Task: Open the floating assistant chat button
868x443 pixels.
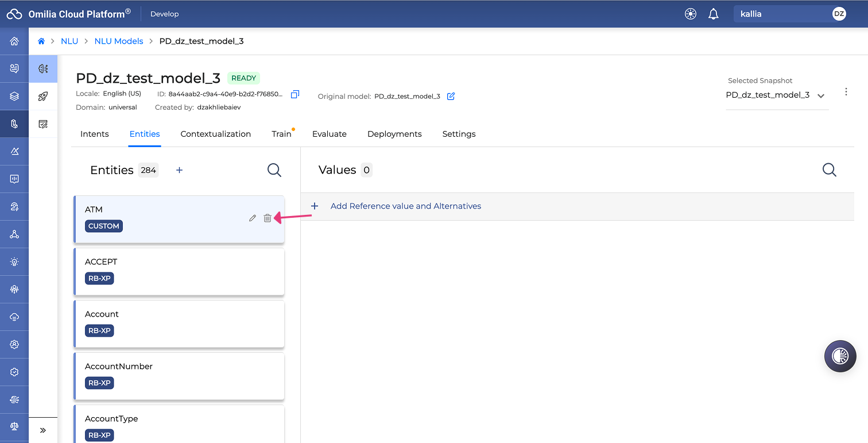Action: pos(840,356)
